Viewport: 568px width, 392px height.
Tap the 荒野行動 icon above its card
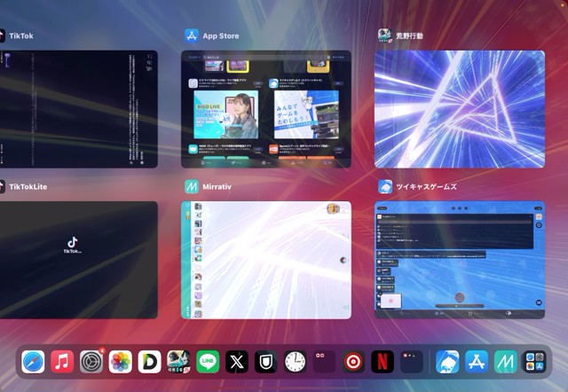(385, 35)
